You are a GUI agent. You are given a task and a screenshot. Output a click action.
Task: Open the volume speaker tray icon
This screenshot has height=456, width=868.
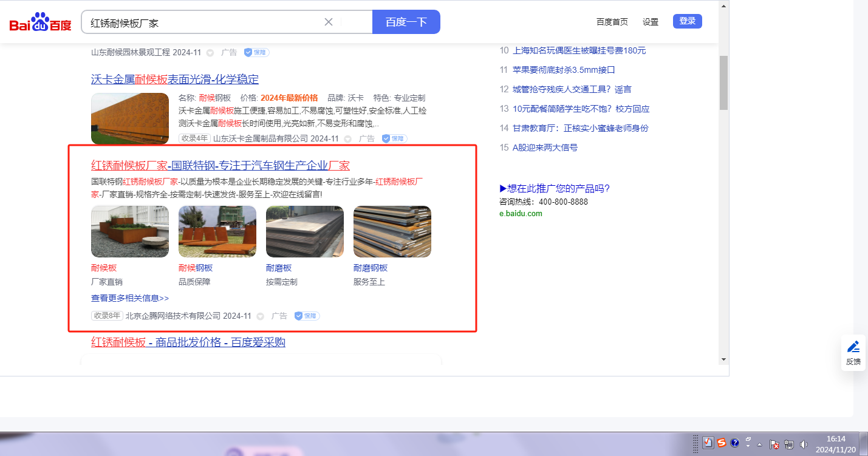804,444
